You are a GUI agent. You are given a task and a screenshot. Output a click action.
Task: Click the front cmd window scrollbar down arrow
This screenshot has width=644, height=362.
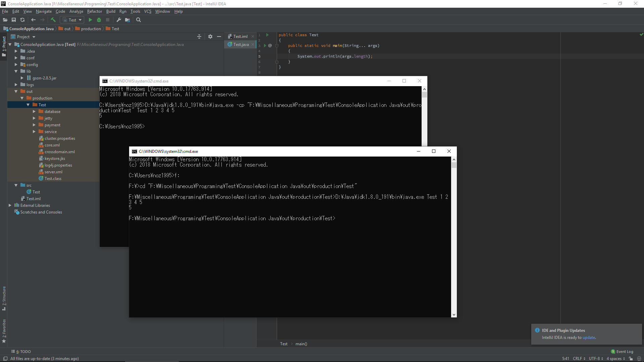[x=454, y=314]
